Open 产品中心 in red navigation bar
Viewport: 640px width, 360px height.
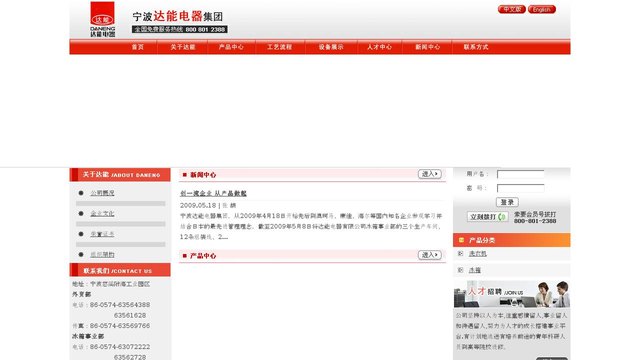231,47
